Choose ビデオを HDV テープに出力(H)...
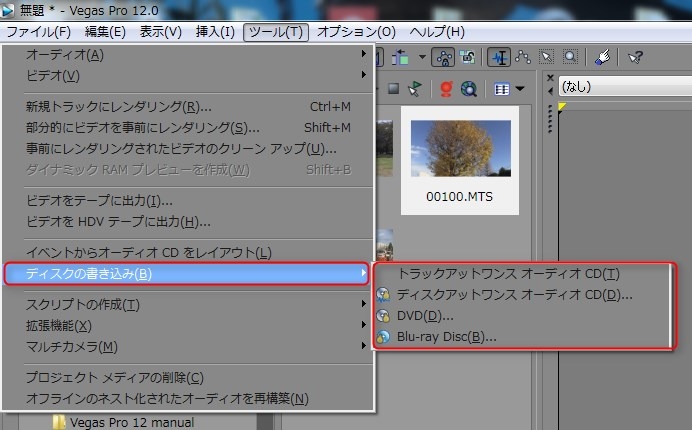The height and width of the screenshot is (430, 692). point(188,222)
